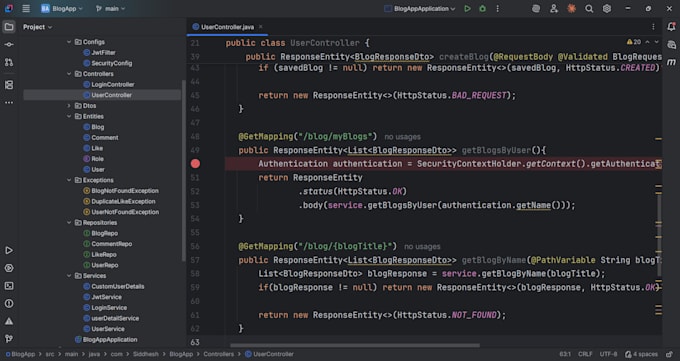Open the Problems tool window
The image size is (680, 361).
point(9,303)
